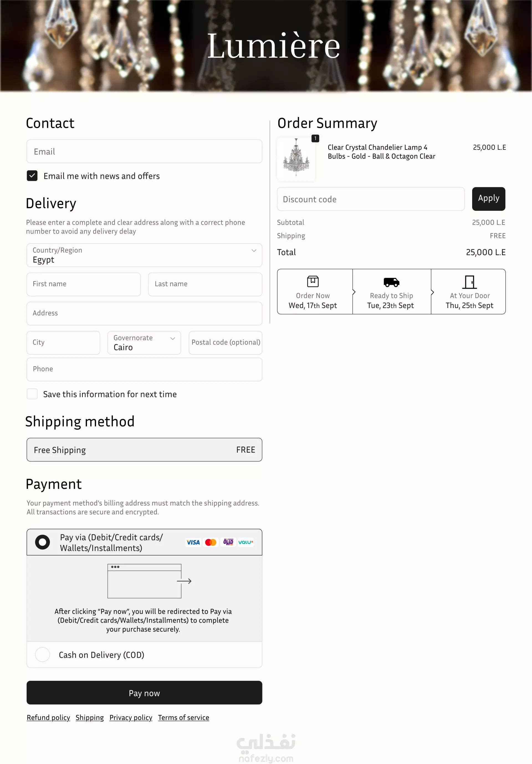Click the Ready to Ship truck icon
The width and height of the screenshot is (532, 764).
coord(391,282)
